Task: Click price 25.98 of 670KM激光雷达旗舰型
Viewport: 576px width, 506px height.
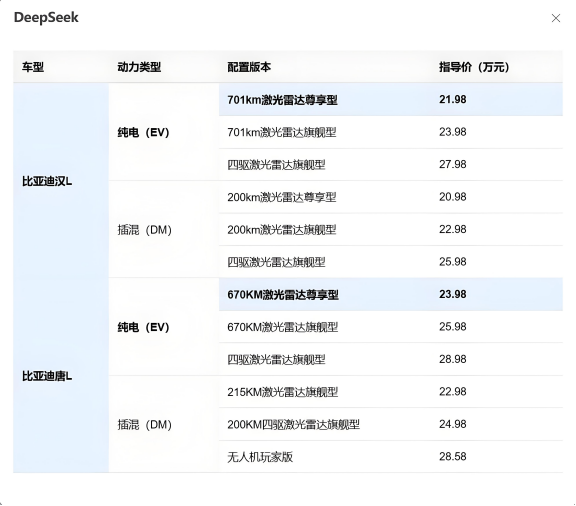Action: 453,327
